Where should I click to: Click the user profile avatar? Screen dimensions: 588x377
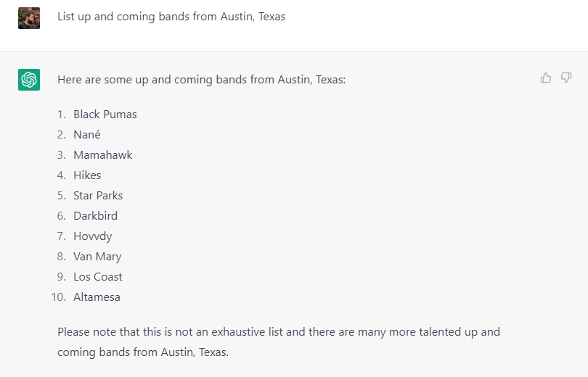29,18
